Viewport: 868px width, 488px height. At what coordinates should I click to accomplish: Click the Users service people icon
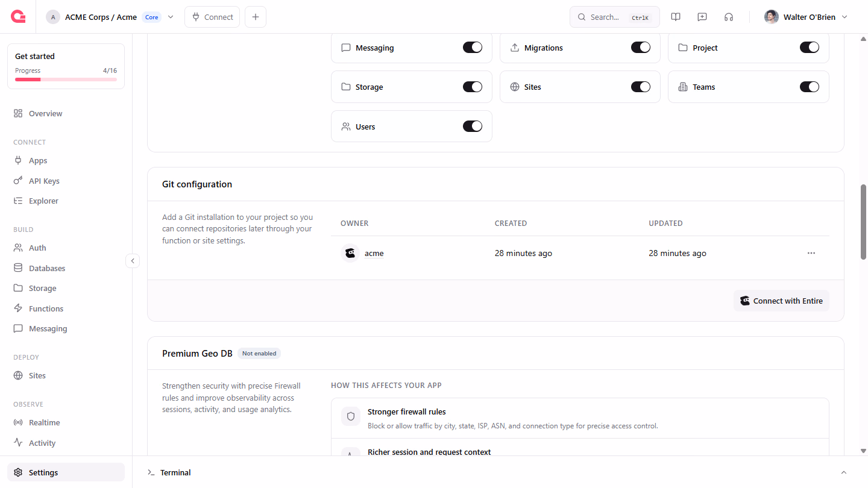point(346,127)
